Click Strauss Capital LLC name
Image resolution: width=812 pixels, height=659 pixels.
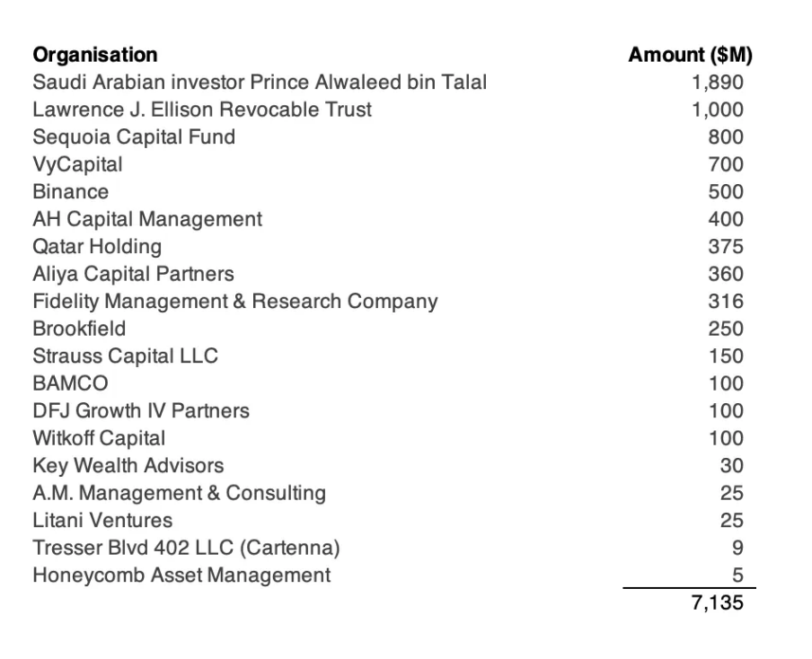(x=125, y=356)
